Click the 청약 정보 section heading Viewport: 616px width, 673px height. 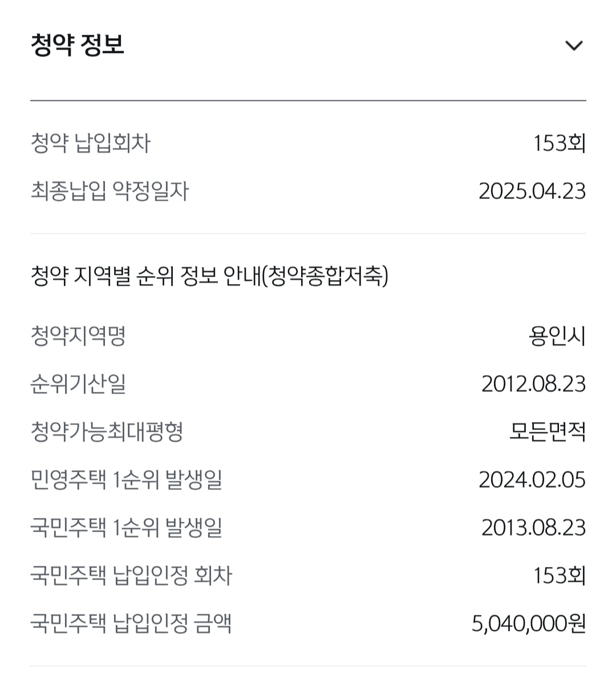pyautogui.click(x=77, y=45)
